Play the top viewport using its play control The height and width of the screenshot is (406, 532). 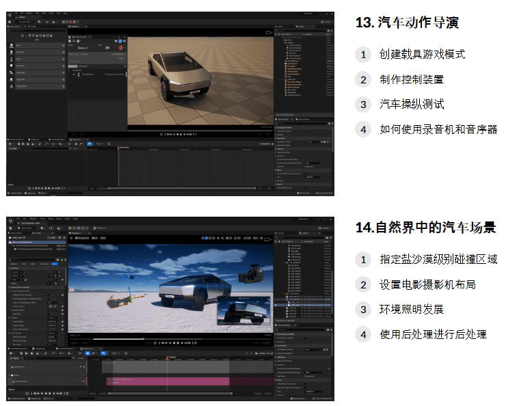[x=181, y=135]
